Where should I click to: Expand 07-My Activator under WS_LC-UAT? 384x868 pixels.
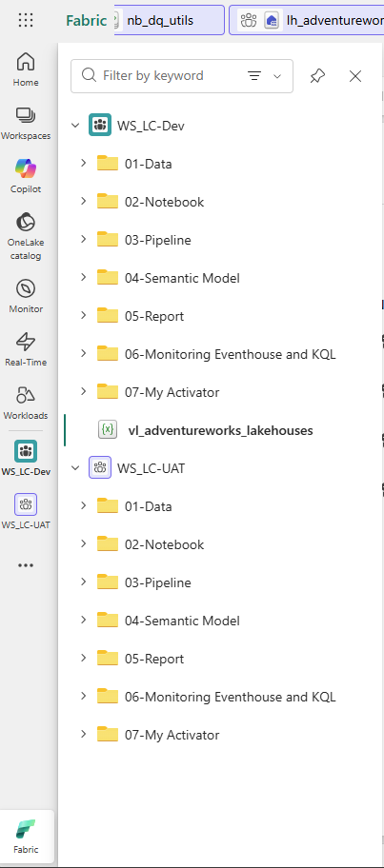coord(84,735)
